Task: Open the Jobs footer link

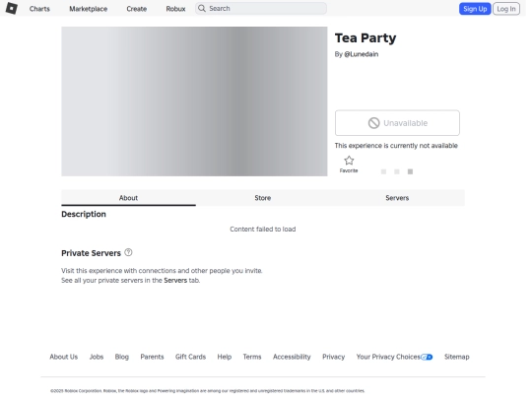Action: click(x=97, y=357)
